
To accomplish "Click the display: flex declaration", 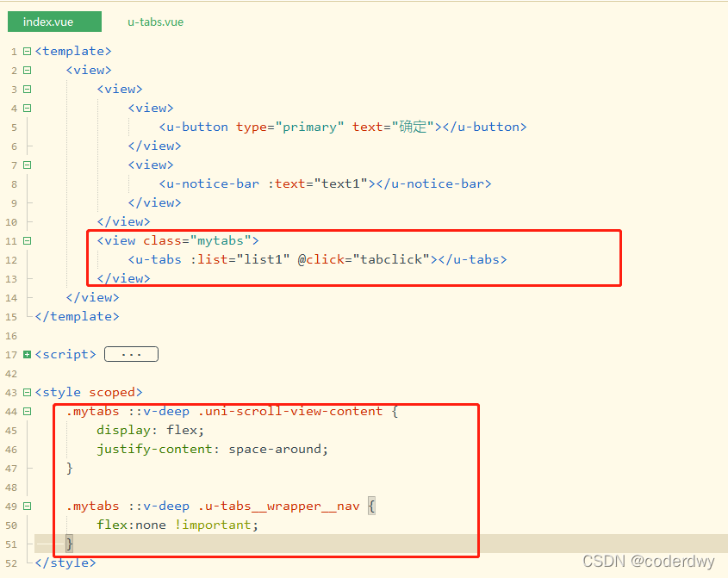I will (151, 431).
